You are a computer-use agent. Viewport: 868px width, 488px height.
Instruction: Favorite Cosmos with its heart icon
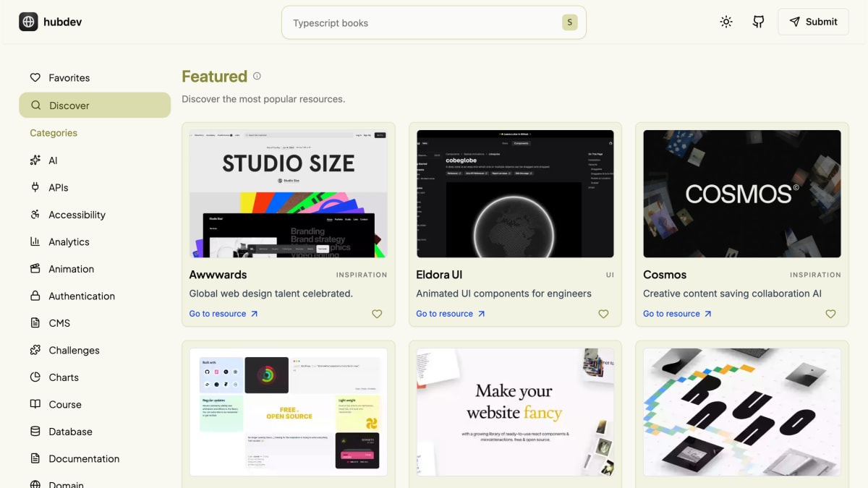(830, 314)
